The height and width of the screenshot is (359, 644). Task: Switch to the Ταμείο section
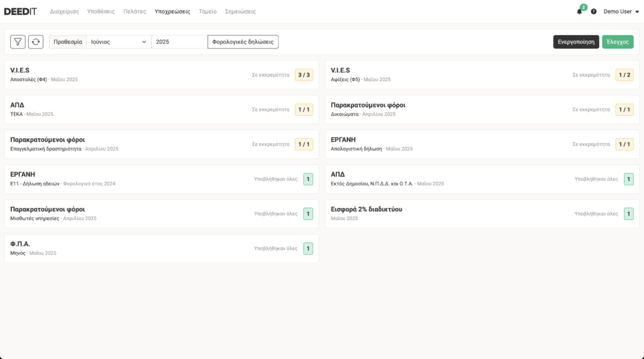click(x=208, y=11)
